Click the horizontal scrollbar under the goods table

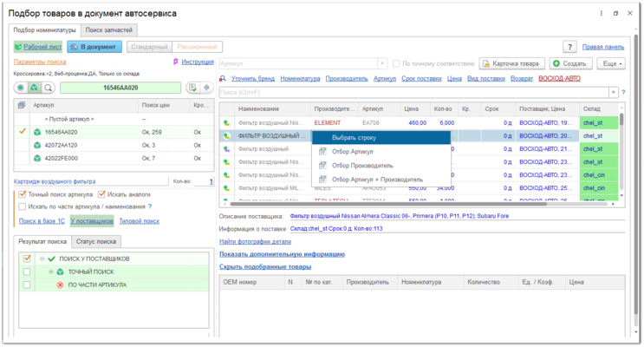pyautogui.click(x=388, y=204)
